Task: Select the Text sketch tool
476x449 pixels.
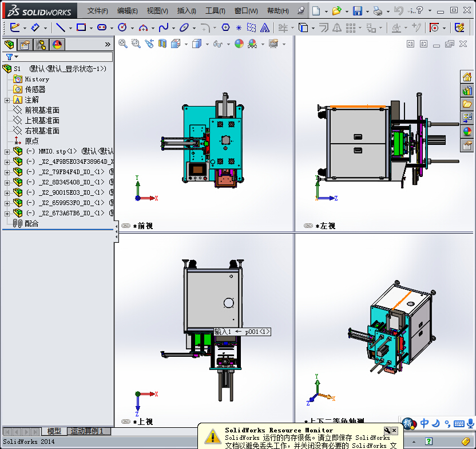Action: (x=265, y=27)
